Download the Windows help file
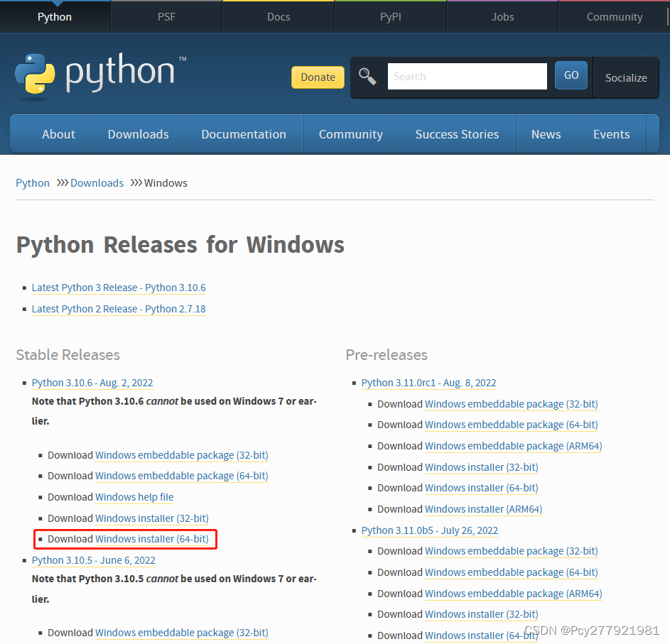 [134, 497]
